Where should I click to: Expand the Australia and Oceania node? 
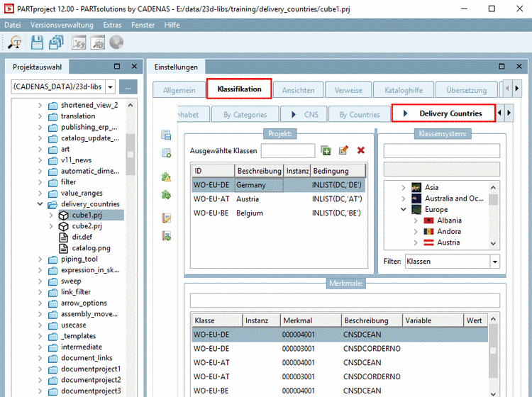point(404,198)
